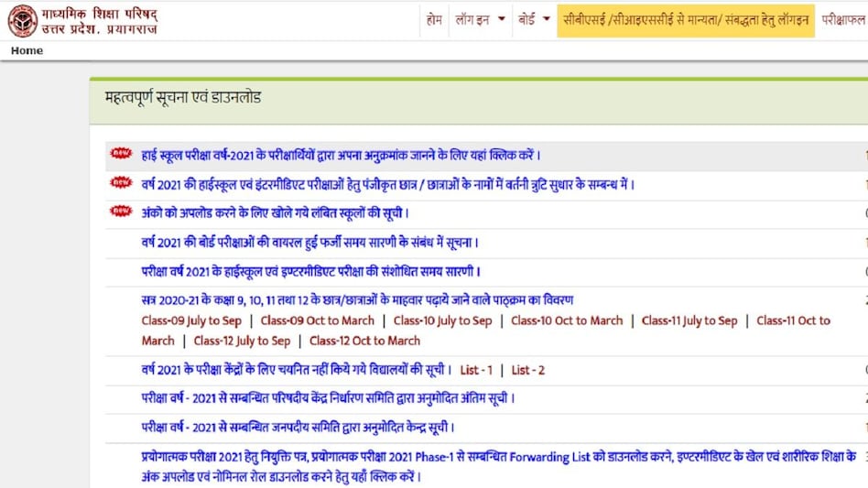Screen dimensions: 868x488
Task: Open Class-09 Oct to March syllabus
Action: (317, 320)
